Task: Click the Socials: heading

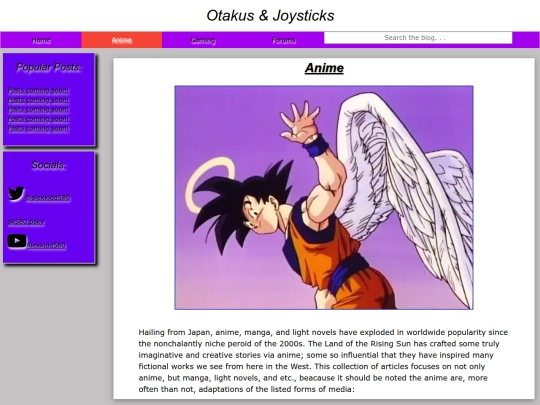Action: click(x=49, y=165)
